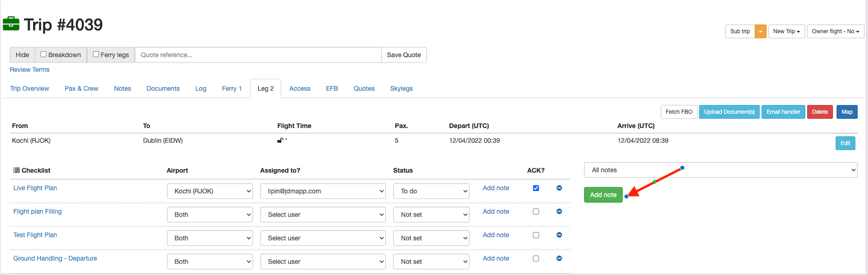
Task: Remove the Live Flight Plan checklist row
Action: (x=559, y=188)
